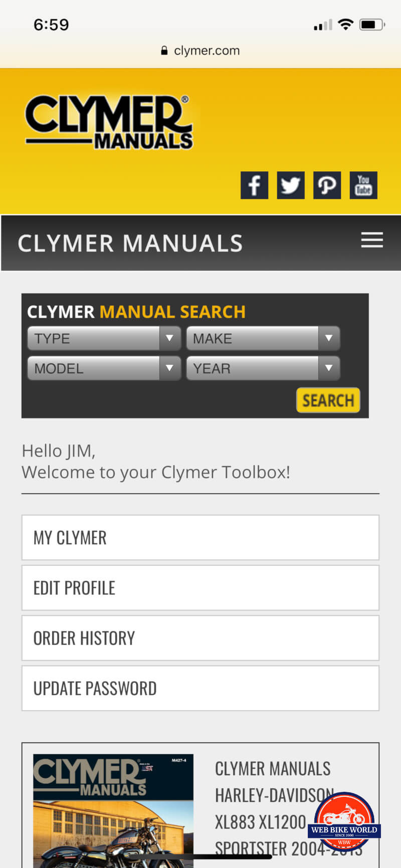Open the YEAR dropdown list
401x868 pixels.
click(x=263, y=368)
